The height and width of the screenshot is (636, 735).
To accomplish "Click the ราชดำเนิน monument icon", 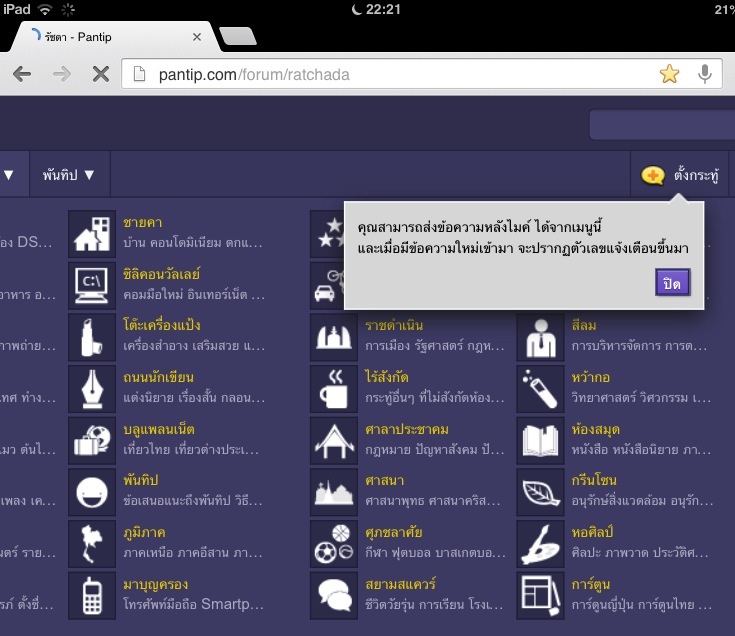I will click(x=334, y=337).
